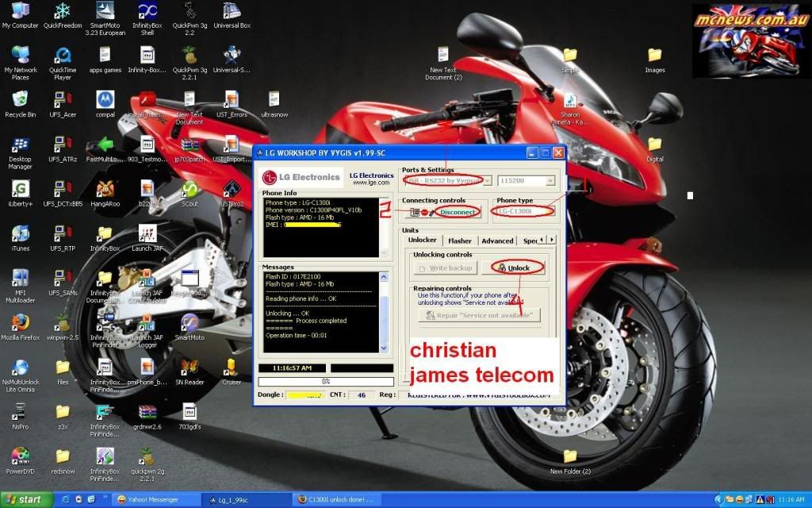The width and height of the screenshot is (812, 508).
Task: Switch to the Unlocker tab
Action: [422, 240]
